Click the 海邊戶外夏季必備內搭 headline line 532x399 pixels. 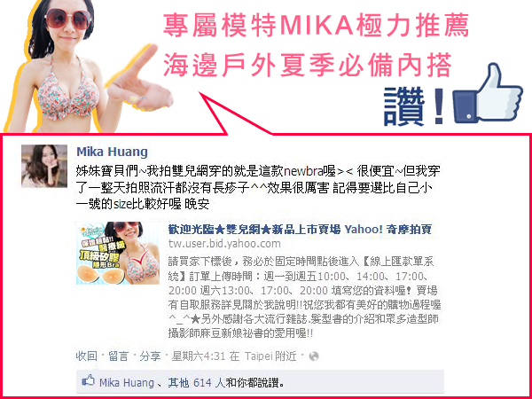(308, 65)
